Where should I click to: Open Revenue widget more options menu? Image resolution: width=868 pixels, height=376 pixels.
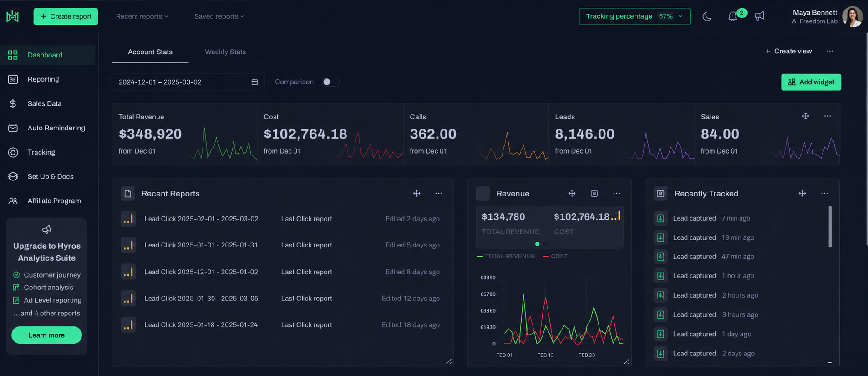tap(616, 193)
